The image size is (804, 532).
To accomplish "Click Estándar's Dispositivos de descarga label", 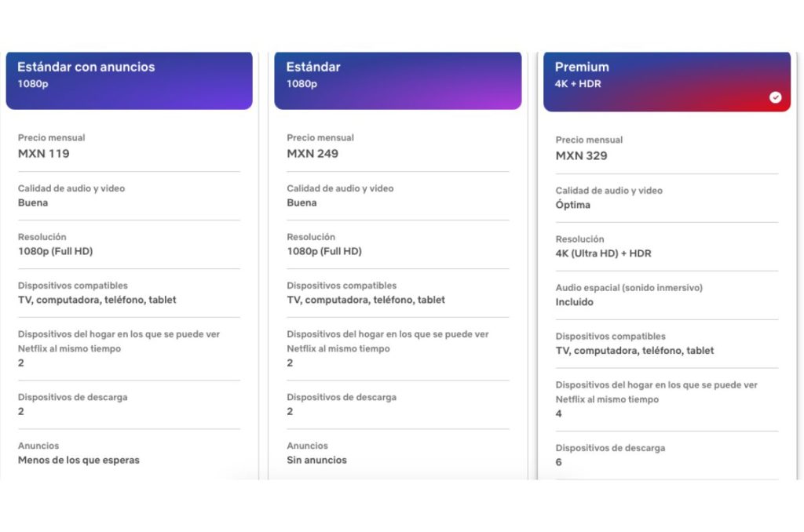I will 342,397.
